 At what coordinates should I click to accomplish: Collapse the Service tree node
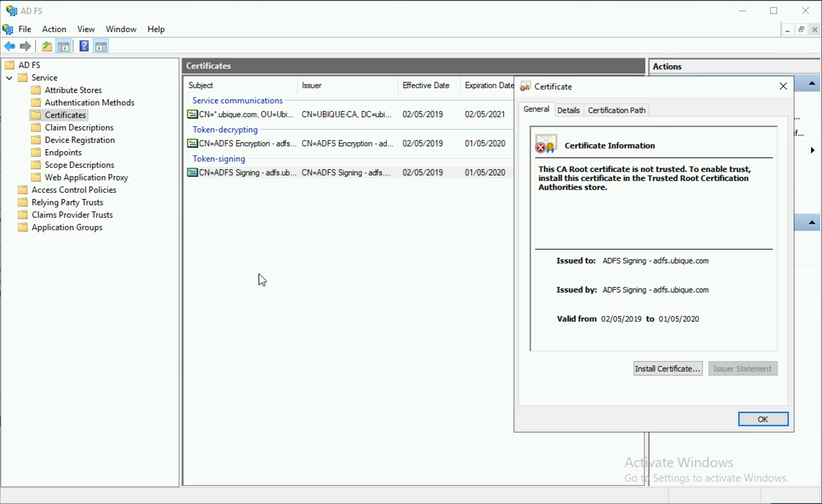tap(10, 78)
